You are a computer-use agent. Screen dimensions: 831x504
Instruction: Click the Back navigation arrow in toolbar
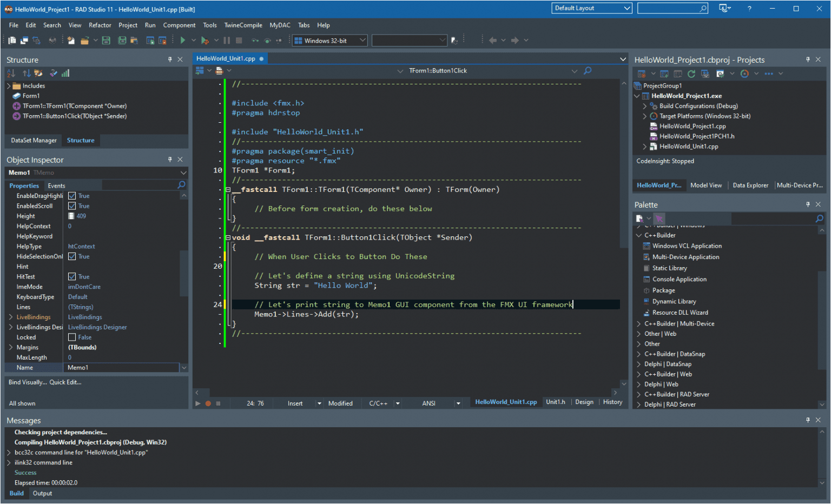click(492, 40)
